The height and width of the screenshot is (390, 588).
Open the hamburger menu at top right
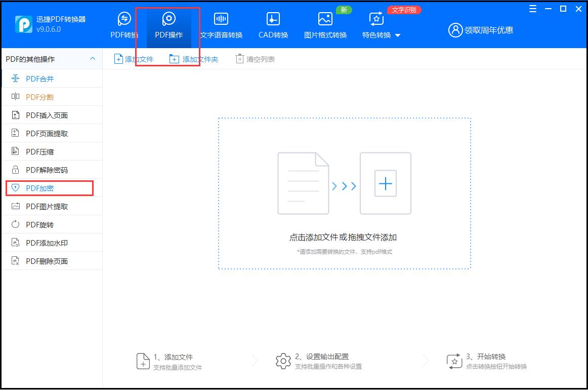point(532,9)
